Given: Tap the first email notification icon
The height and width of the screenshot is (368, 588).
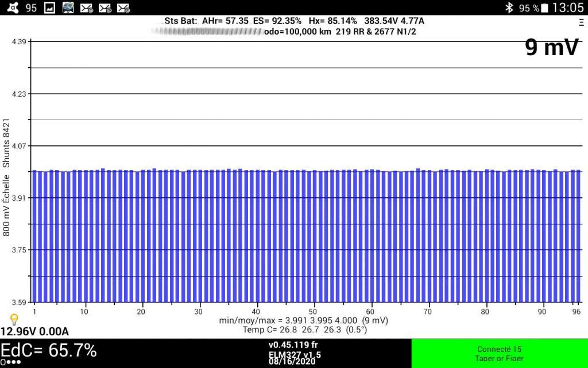Looking at the screenshot, I should coord(86,7).
